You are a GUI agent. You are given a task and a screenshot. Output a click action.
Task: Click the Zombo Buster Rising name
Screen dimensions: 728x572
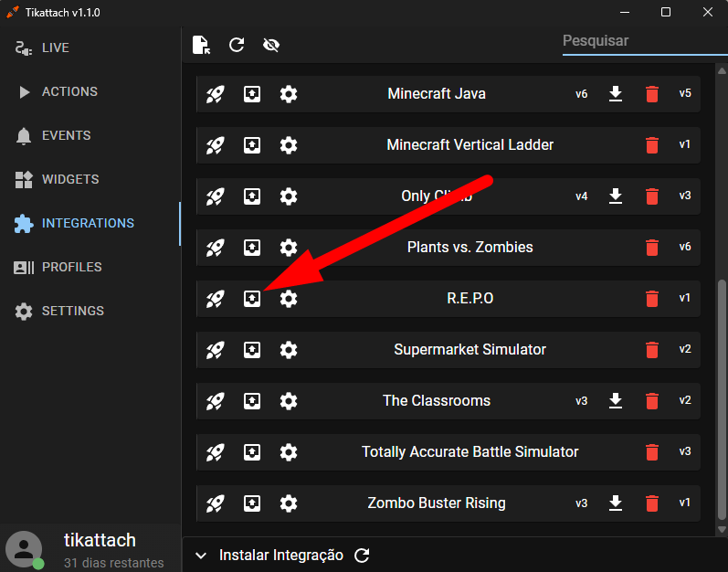(437, 503)
